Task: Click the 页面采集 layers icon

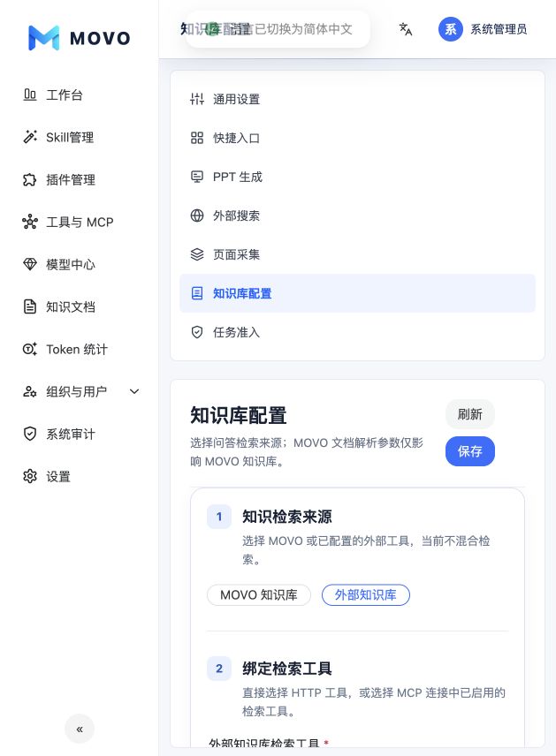Action: click(197, 254)
